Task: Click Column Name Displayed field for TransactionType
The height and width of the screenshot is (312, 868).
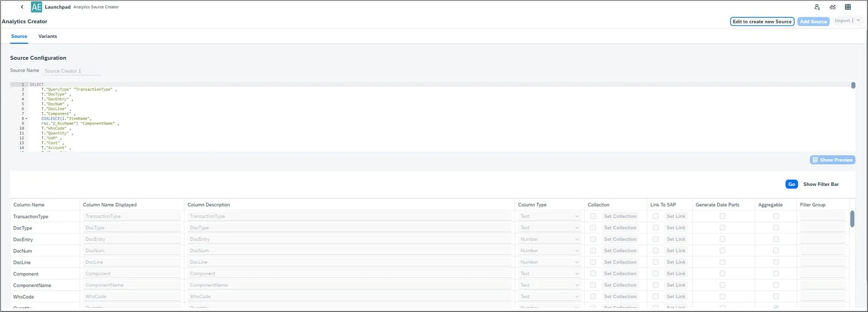Action: click(132, 216)
